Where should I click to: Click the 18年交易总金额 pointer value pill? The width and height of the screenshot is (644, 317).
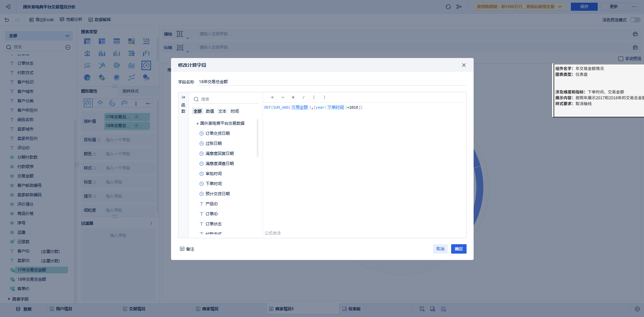tap(127, 126)
